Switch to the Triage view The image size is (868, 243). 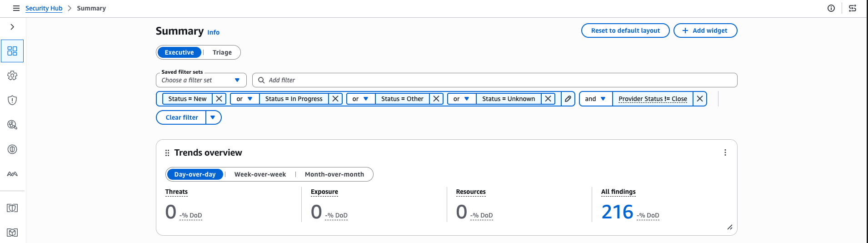222,52
